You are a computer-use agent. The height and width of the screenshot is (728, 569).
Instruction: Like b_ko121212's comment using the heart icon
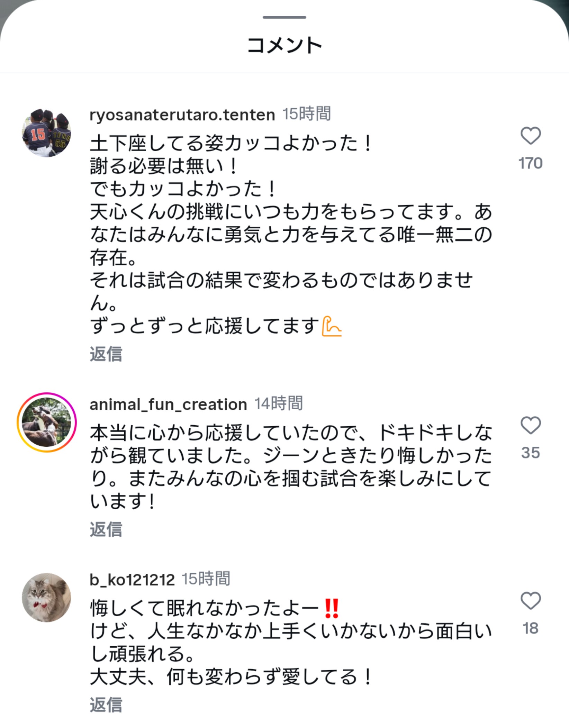click(530, 600)
